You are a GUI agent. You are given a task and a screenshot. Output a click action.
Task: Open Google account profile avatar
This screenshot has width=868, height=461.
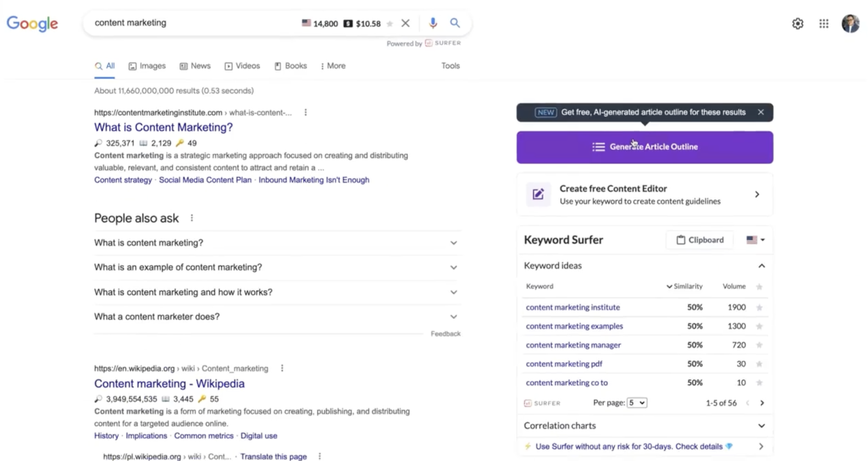coord(850,23)
